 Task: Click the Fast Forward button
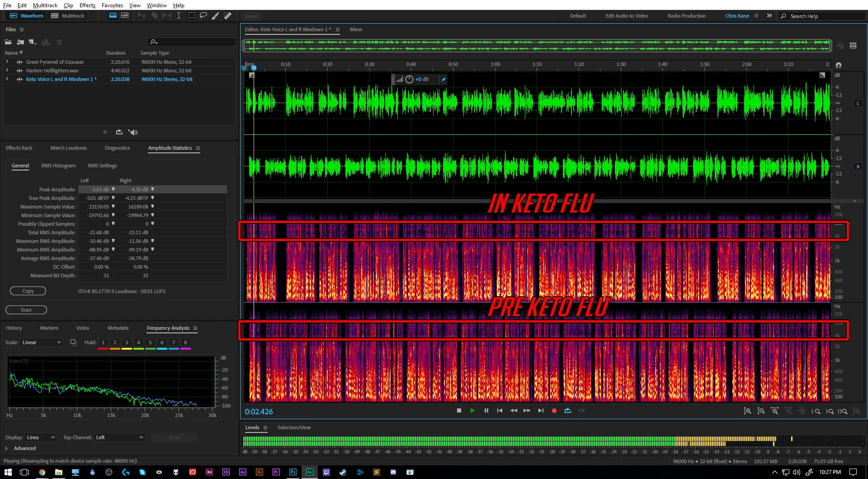(x=527, y=411)
